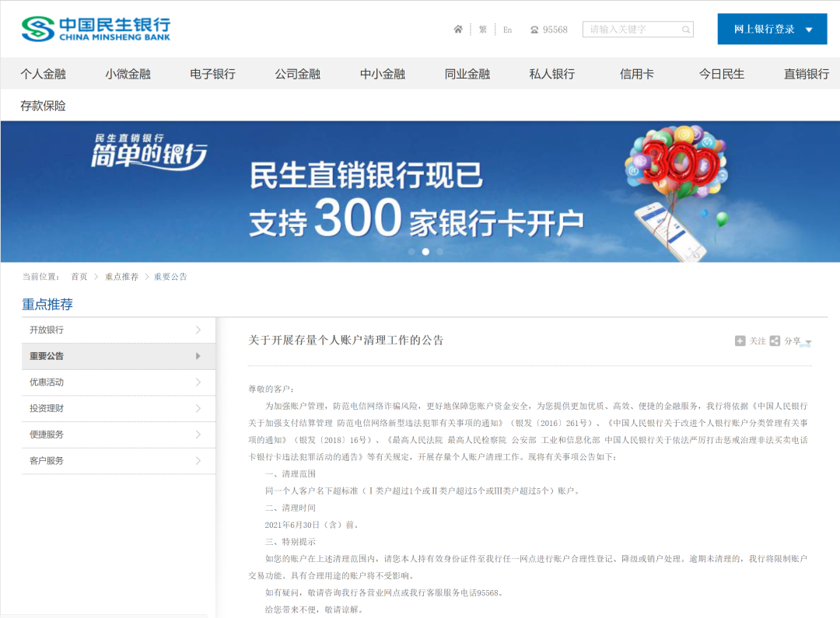
Task: Open the 中小金融 menu
Action: (x=383, y=74)
